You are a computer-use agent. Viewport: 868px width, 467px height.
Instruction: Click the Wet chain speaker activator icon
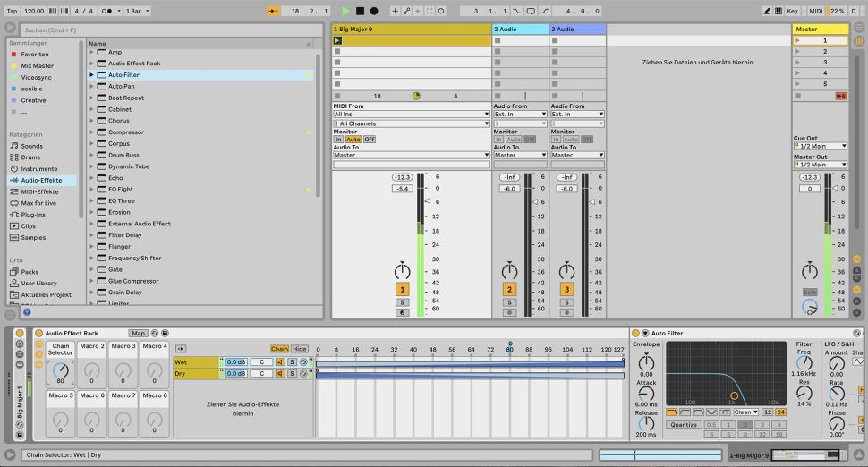[280, 361]
